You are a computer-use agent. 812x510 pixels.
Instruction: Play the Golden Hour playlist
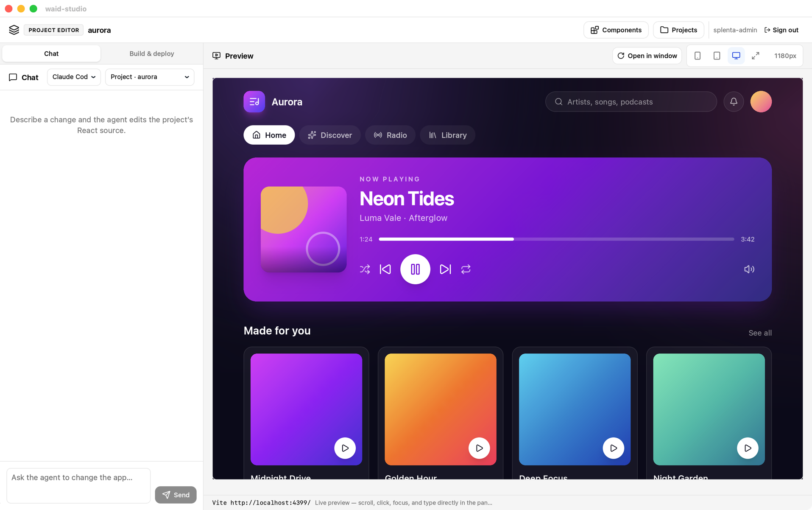click(479, 448)
